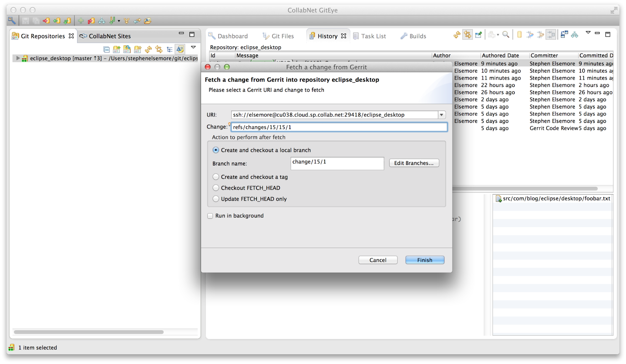The image size is (626, 364).
Task: Click the Push to Gerrit toolbar icon
Action: [91, 21]
